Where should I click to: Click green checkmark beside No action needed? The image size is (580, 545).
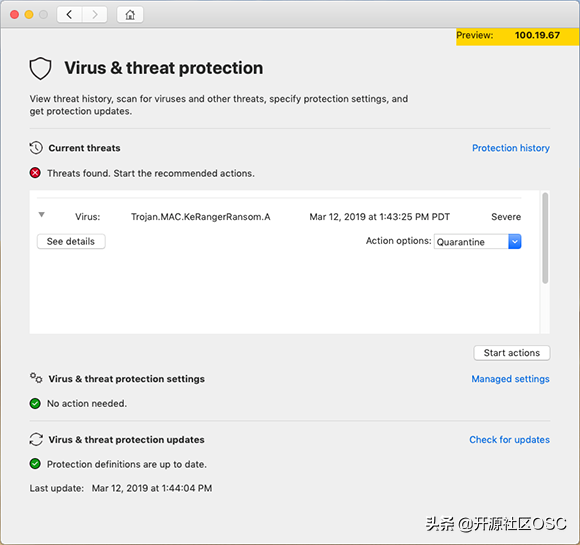click(35, 403)
